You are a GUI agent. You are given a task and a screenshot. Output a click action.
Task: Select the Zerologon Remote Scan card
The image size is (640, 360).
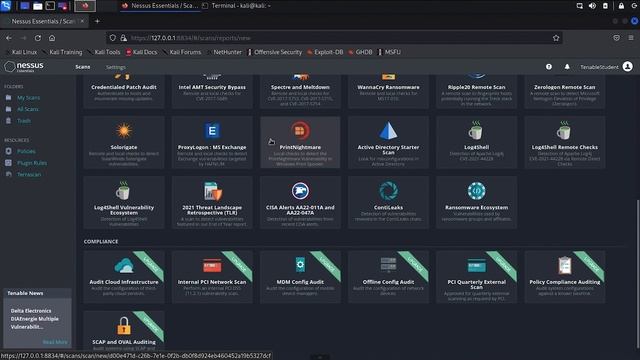click(x=564, y=91)
